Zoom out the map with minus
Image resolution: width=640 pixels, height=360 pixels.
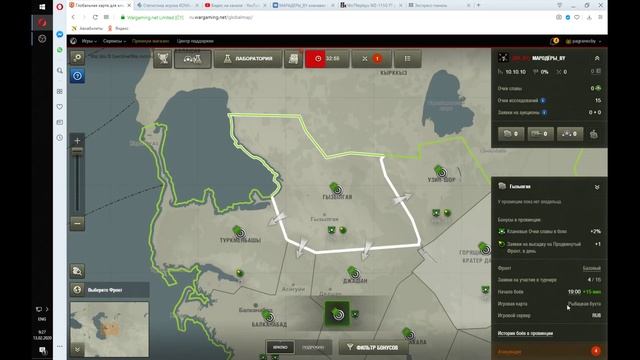[77, 223]
